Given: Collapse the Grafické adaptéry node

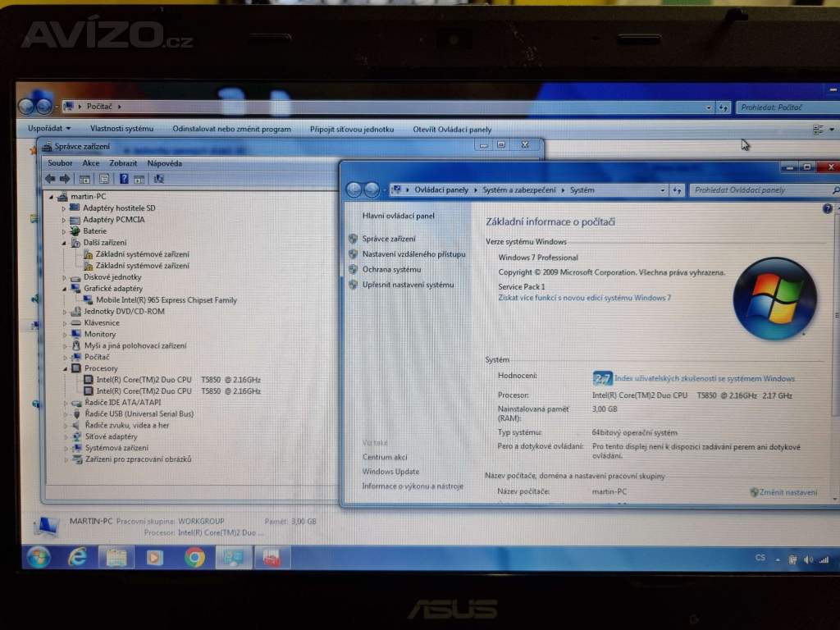Looking at the screenshot, I should tap(64, 289).
